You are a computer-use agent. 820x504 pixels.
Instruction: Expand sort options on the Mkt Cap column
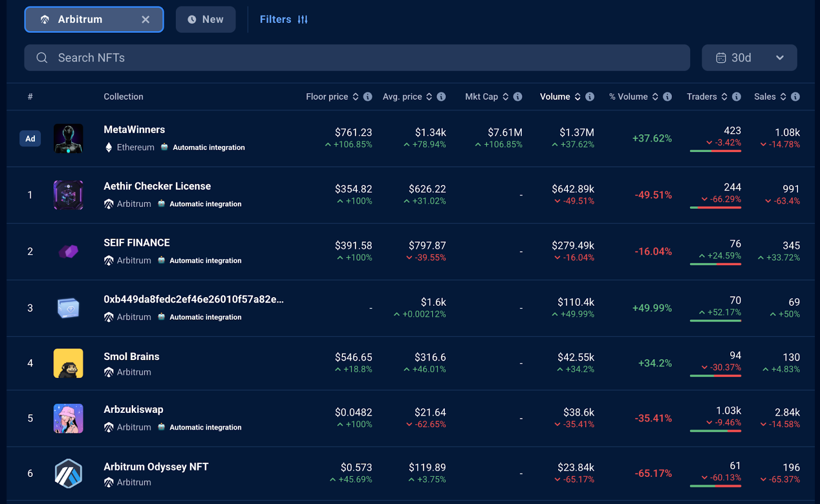pyautogui.click(x=504, y=96)
